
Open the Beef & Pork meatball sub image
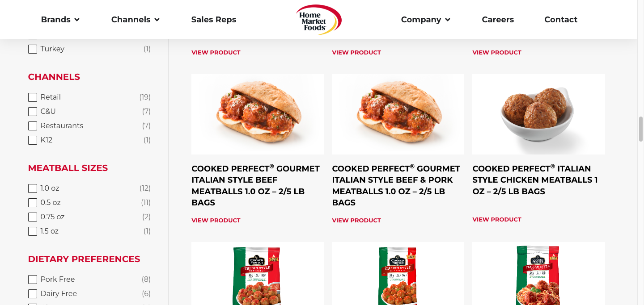click(x=398, y=114)
